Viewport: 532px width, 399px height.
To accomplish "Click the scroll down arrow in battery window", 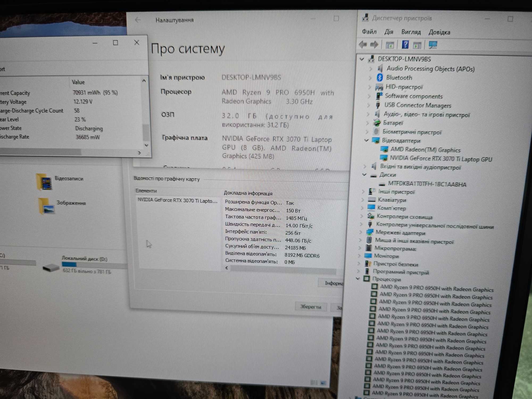I will pos(146,145).
